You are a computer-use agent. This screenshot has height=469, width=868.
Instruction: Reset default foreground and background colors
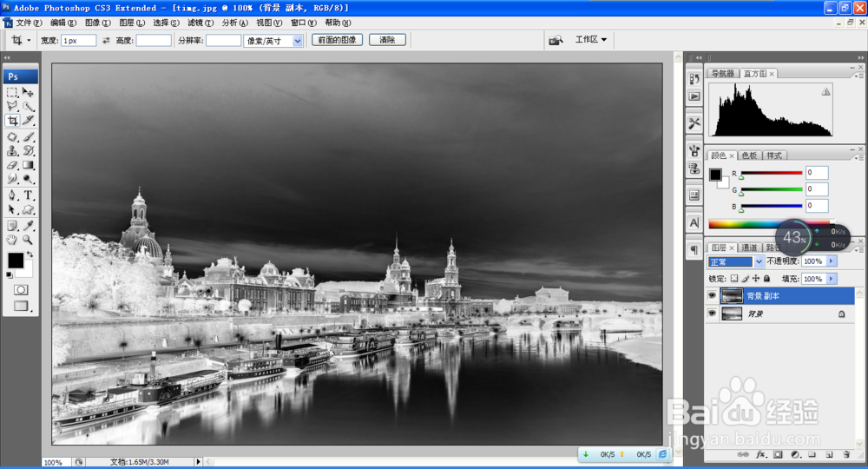tap(10, 274)
